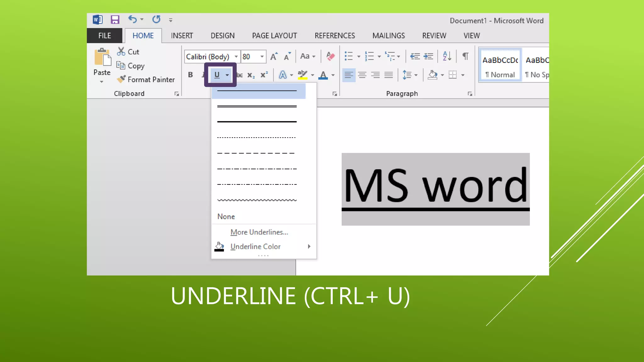Click the Superscript button
Screen dimensions: 644x362
(x=264, y=75)
